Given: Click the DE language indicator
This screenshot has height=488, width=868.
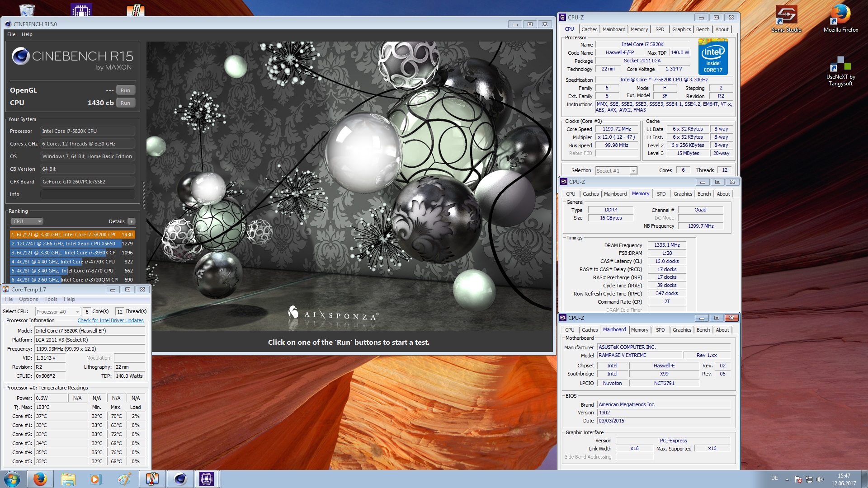Looking at the screenshot, I should pyautogui.click(x=774, y=478).
